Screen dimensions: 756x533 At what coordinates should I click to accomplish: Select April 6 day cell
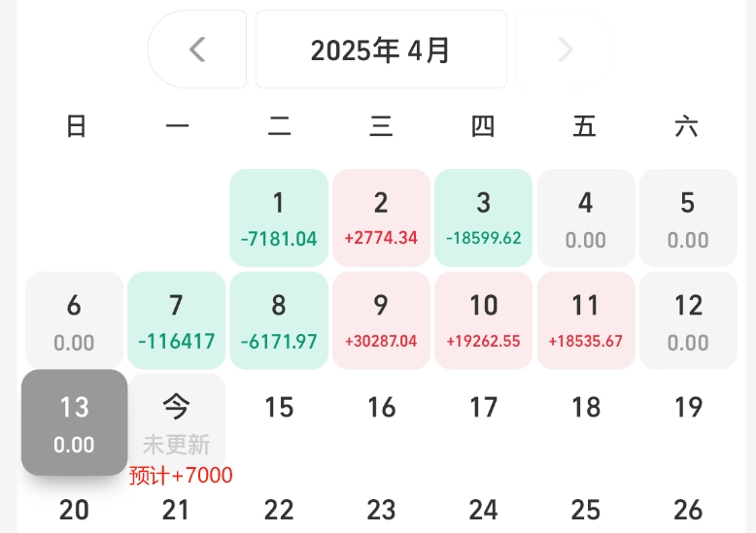pos(74,320)
